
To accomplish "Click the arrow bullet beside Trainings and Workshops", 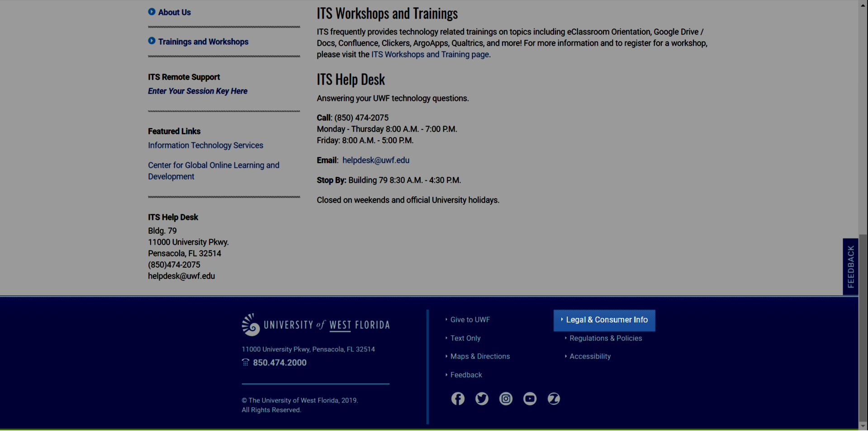I will pos(152,41).
